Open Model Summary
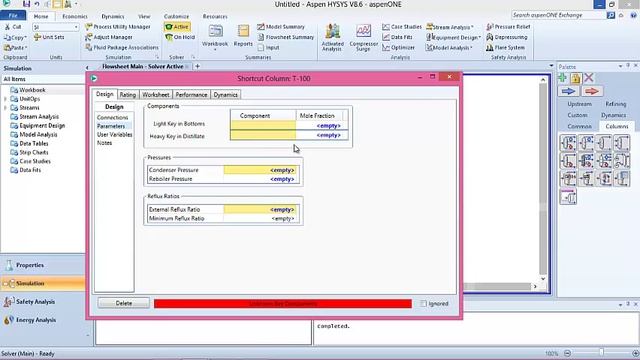 tap(281, 27)
